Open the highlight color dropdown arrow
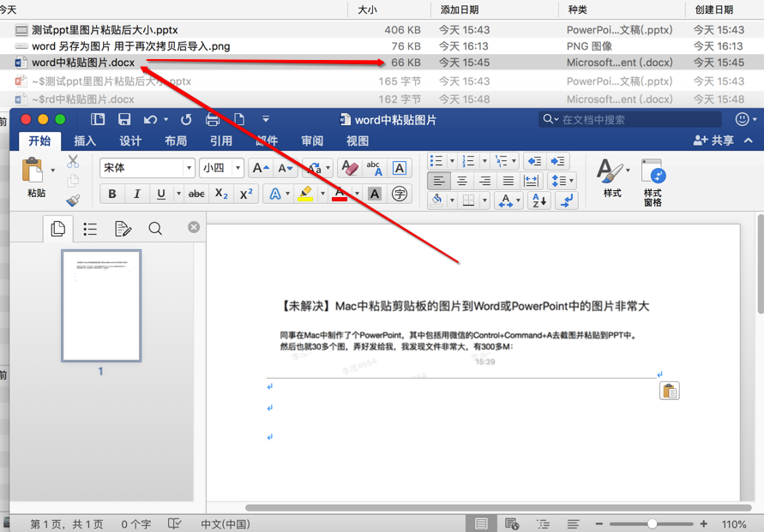 coord(322,194)
